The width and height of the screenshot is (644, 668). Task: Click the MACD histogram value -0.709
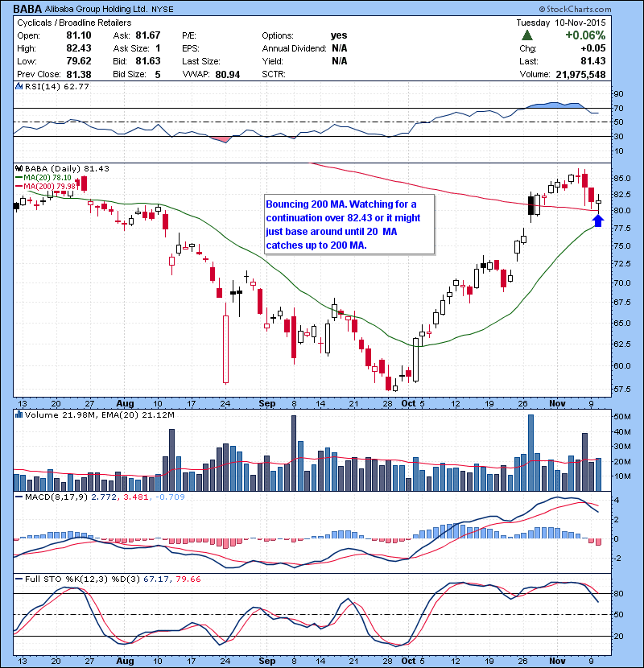click(170, 497)
